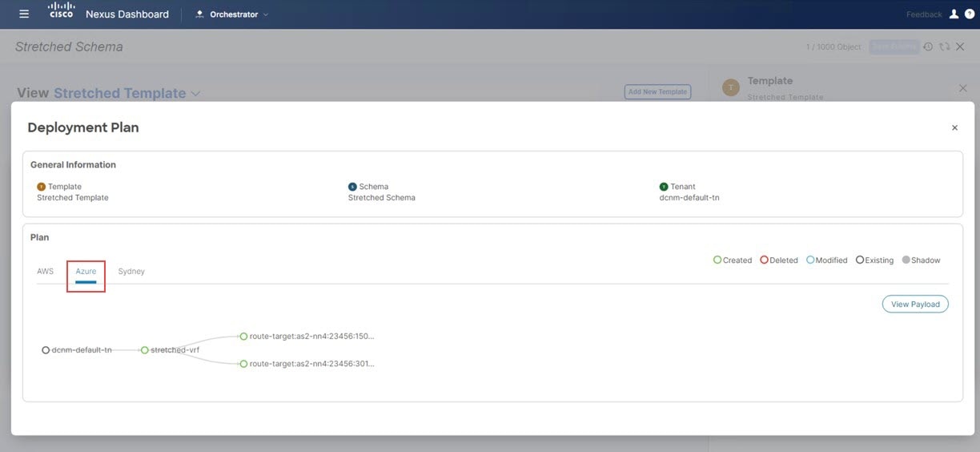980x452 pixels.
Task: Click the route-target:as2-nn4:23456:150 label
Action: (x=311, y=337)
